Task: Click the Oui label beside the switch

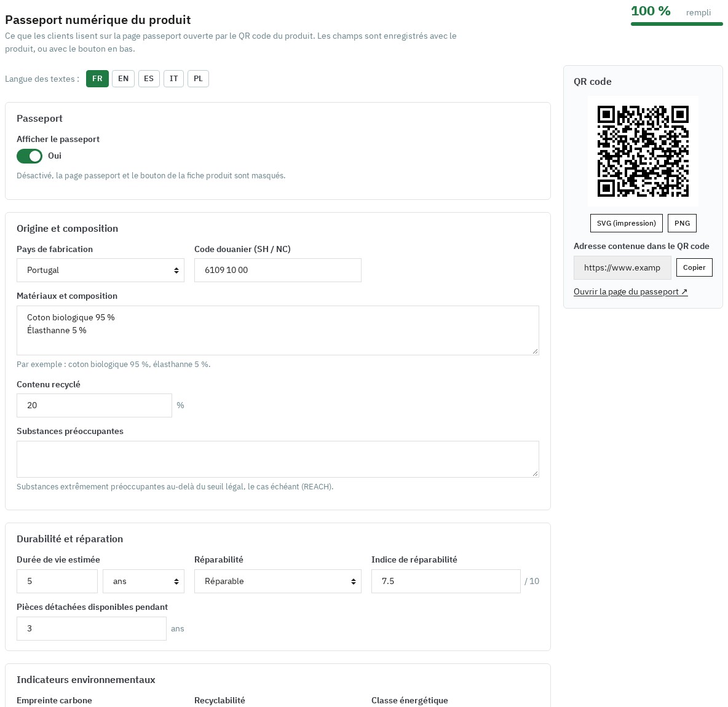Action: [x=54, y=156]
